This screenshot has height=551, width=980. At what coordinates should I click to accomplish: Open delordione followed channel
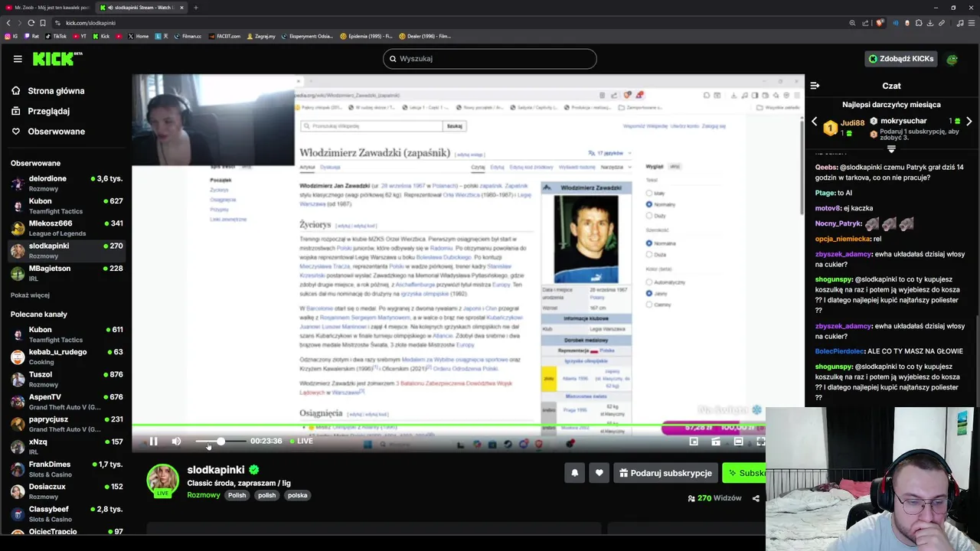click(67, 184)
